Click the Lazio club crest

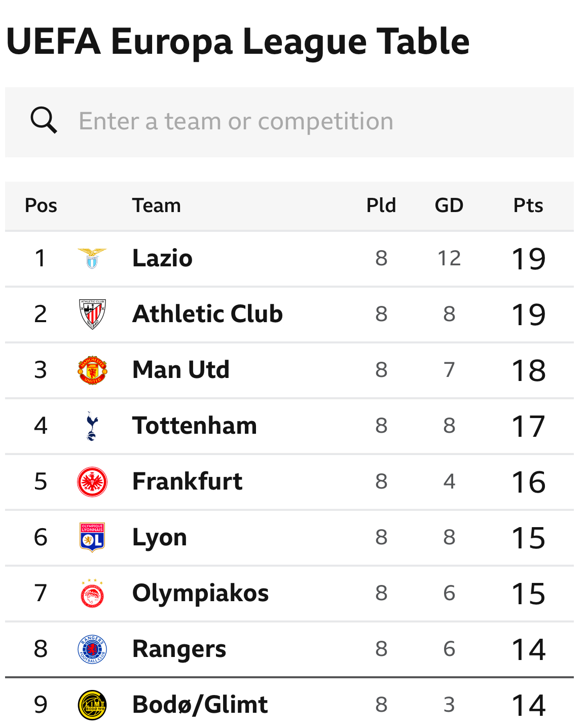tap(92, 258)
